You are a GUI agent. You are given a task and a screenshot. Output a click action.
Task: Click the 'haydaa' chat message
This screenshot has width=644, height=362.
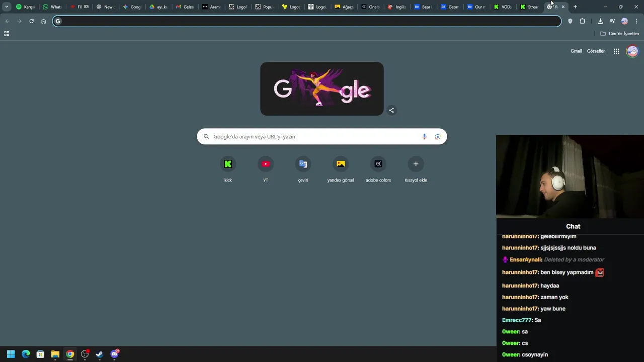point(550,286)
